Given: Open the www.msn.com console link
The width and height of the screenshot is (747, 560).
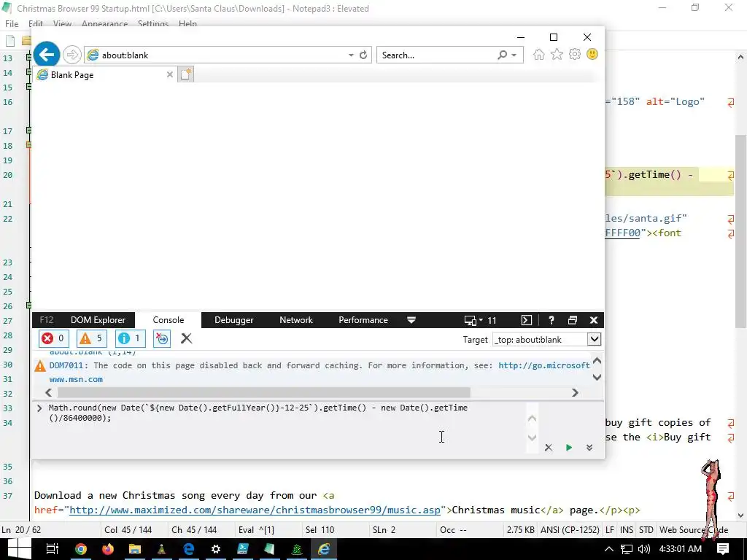Looking at the screenshot, I should 76,379.
